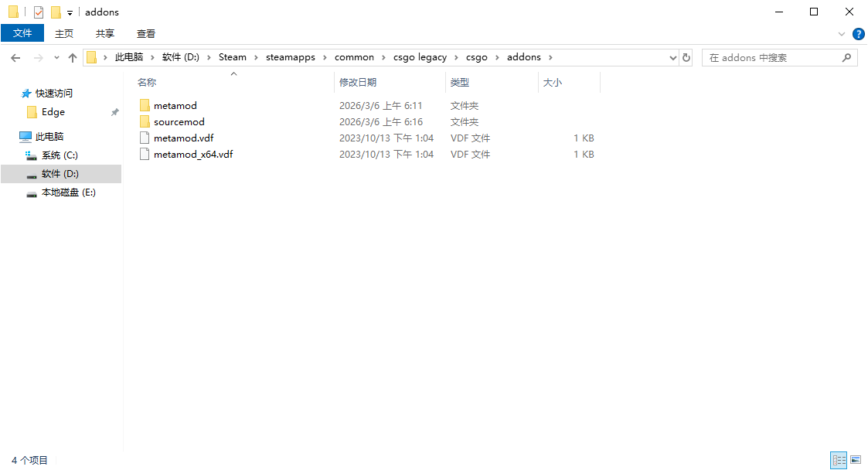Click csgo breadcrumb segment
This screenshot has height=470, width=868.
tap(477, 57)
